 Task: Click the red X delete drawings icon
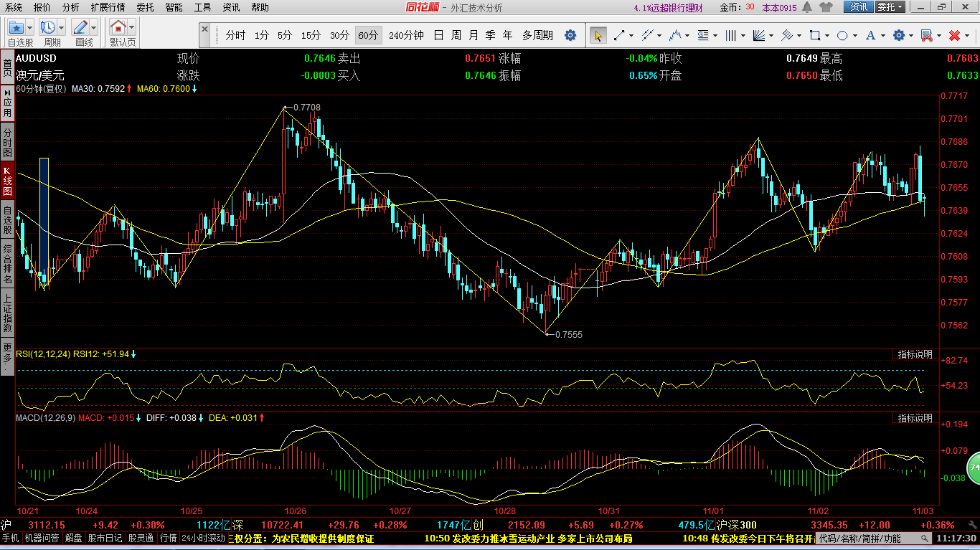coord(954,35)
